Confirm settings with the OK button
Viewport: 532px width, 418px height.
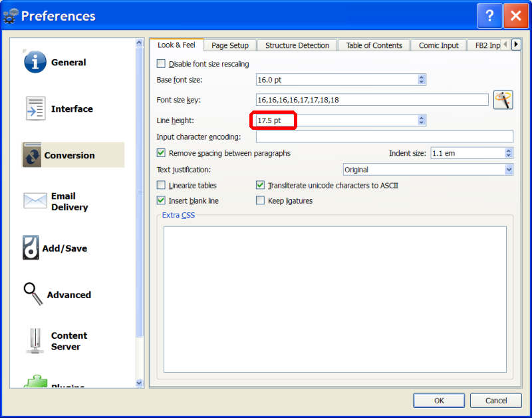click(439, 400)
